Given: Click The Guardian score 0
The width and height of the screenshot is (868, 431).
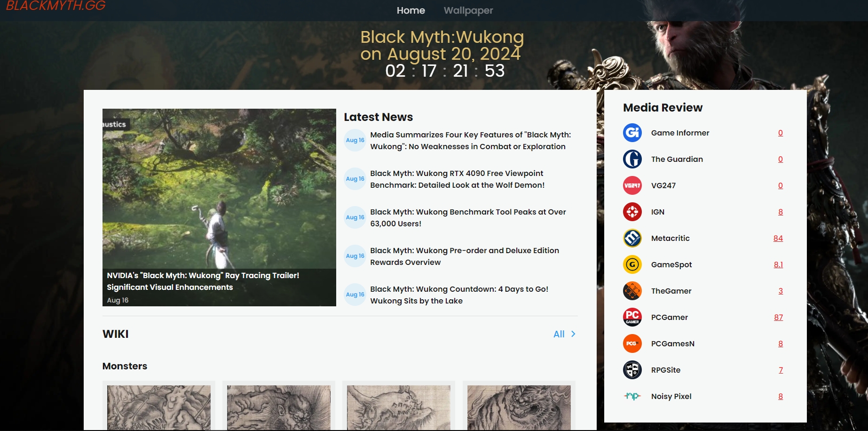Looking at the screenshot, I should [781, 159].
